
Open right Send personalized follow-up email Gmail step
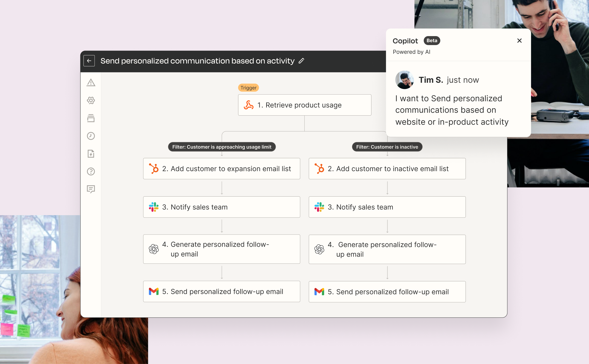click(x=387, y=292)
